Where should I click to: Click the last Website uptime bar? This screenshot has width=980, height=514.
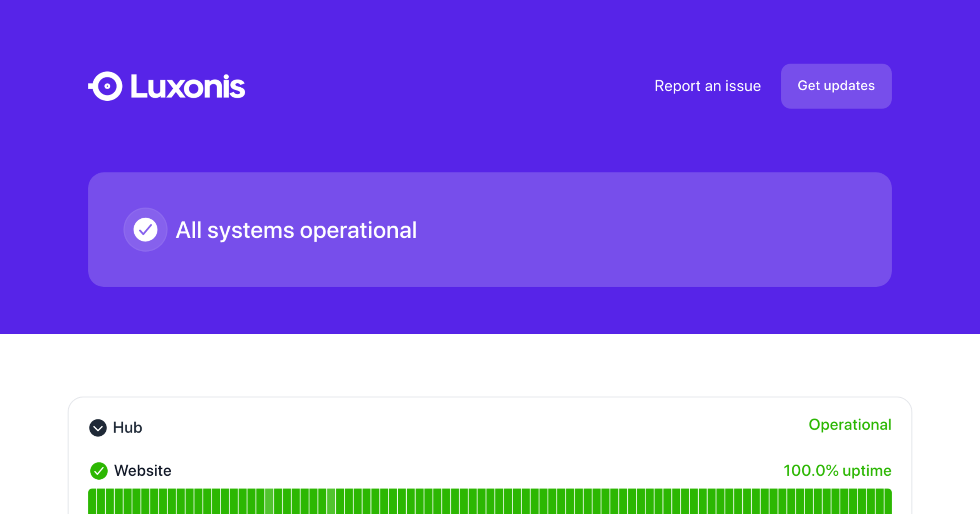pos(888,502)
